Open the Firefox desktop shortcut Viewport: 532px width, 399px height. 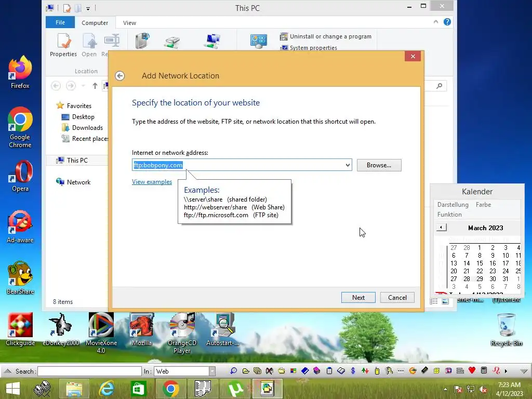(20, 72)
